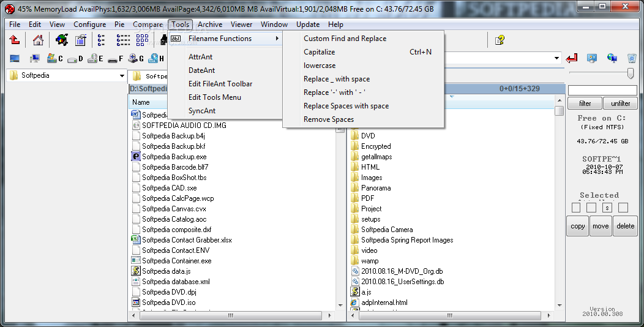Switch to the grid icons view
The height and width of the screenshot is (327, 644).
click(142, 40)
